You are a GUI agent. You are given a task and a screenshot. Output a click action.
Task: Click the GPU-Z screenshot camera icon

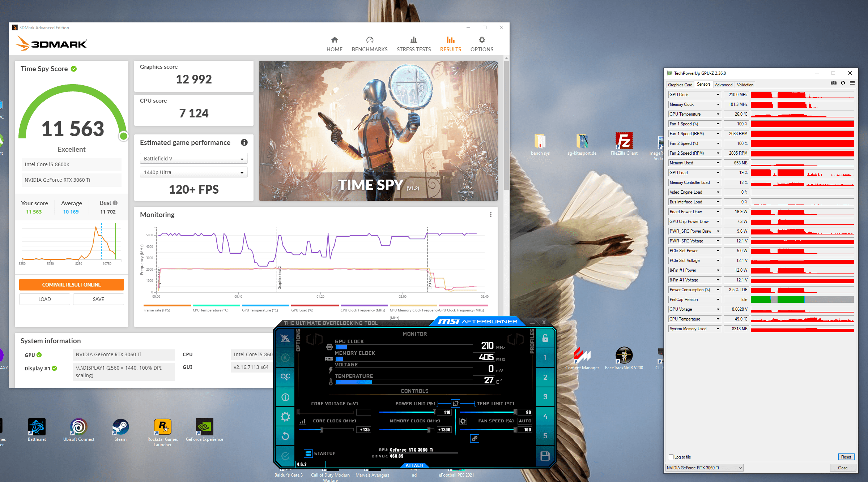tap(833, 83)
